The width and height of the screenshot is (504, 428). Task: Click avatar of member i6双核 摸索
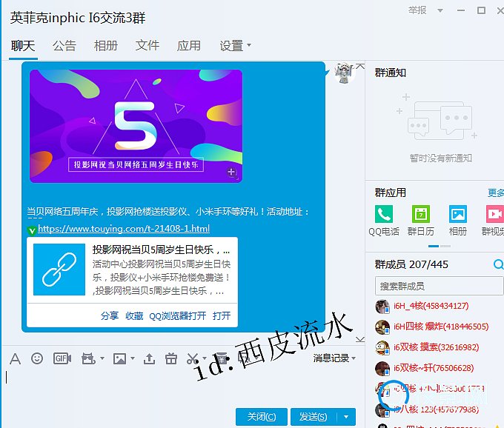(382, 348)
